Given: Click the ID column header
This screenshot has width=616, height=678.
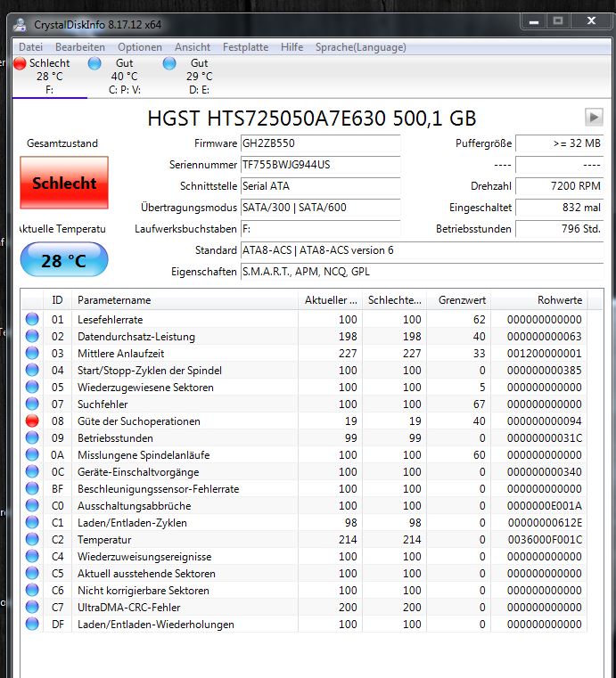Looking at the screenshot, I should coord(58,300).
